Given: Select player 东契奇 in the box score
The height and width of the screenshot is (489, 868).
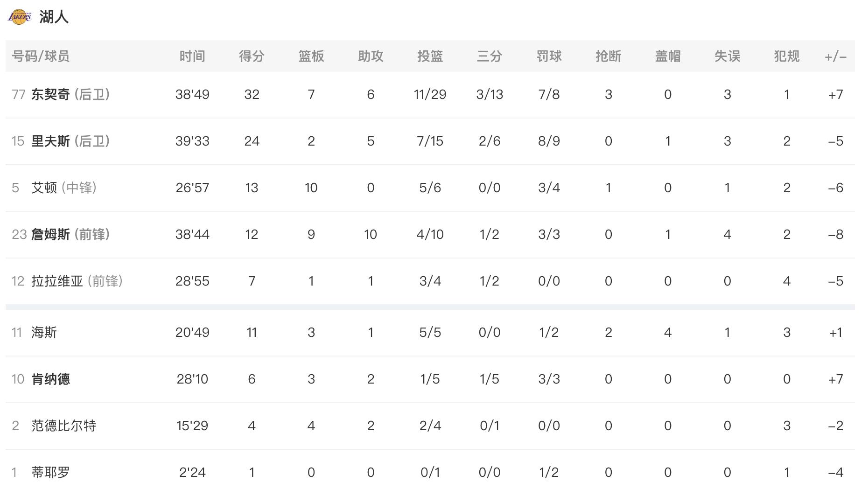Looking at the screenshot, I should coord(50,94).
